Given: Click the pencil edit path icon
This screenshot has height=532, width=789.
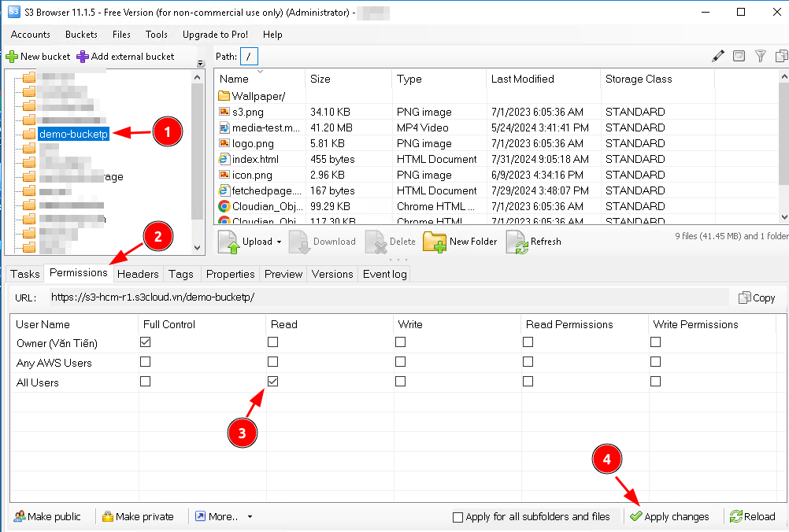Looking at the screenshot, I should 717,56.
